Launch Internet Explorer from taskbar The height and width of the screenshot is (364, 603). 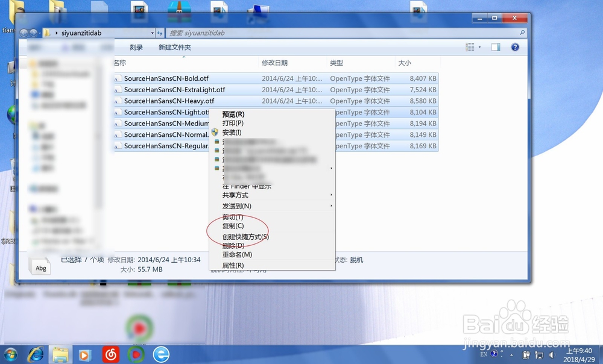point(36,354)
